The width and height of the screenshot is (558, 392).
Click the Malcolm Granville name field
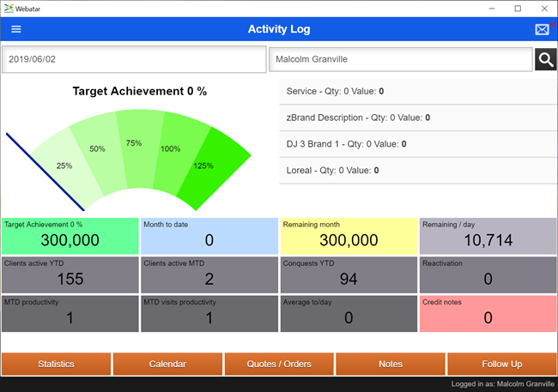[400, 60]
